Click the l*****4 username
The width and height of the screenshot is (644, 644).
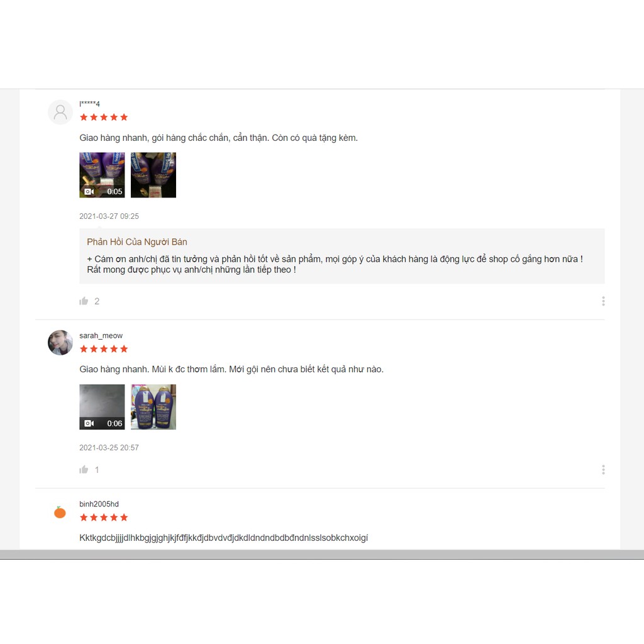(89, 104)
